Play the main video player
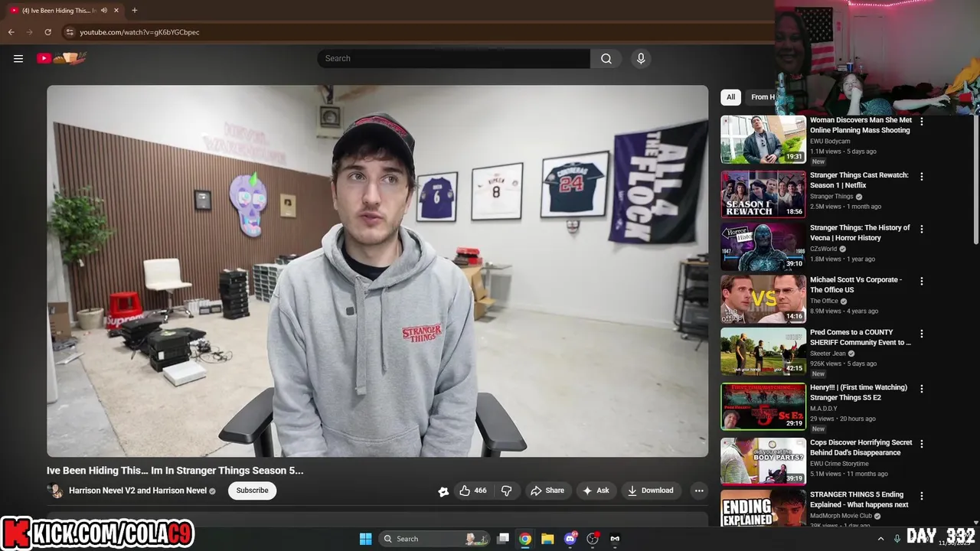Image resolution: width=980 pixels, height=551 pixels. 377,271
